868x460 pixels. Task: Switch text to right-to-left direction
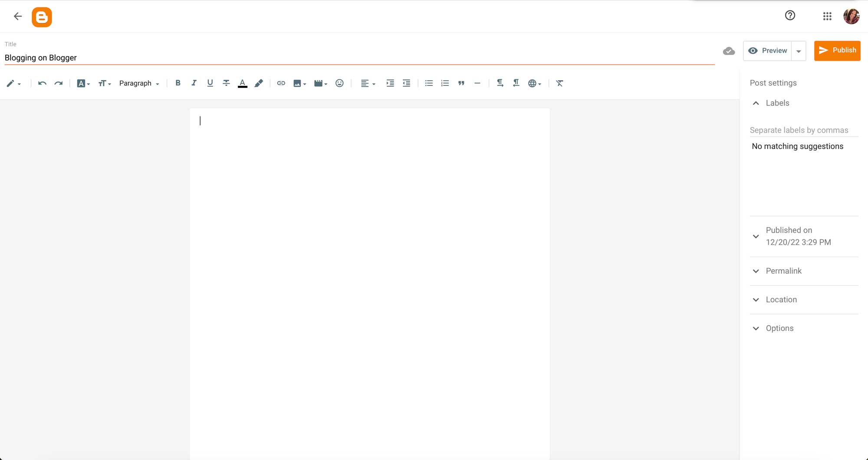(x=516, y=83)
